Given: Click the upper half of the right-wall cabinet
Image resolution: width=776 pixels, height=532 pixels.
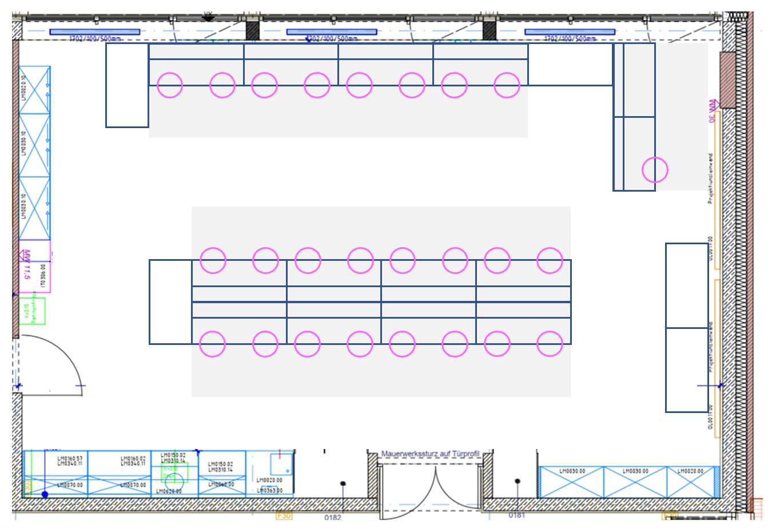Looking at the screenshot, I should (687, 285).
